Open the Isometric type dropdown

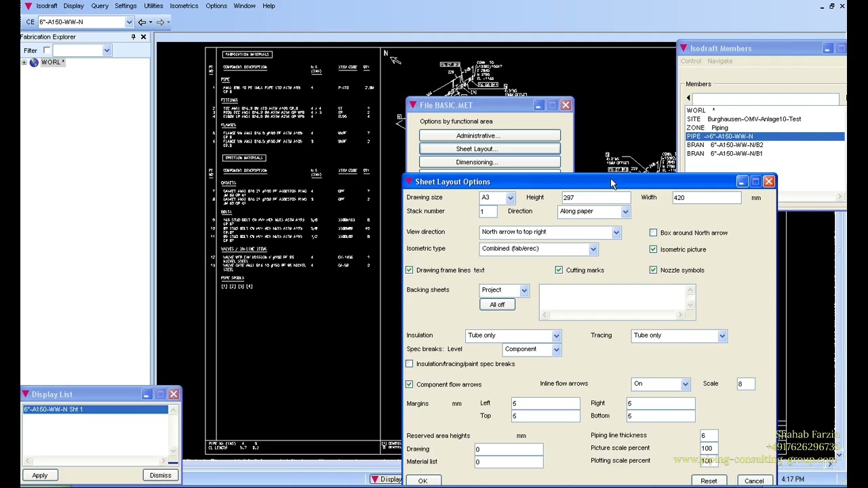tap(593, 249)
